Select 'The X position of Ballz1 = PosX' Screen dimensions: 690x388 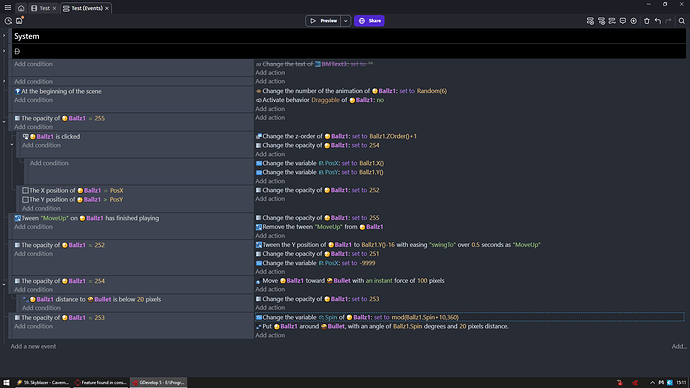point(73,190)
